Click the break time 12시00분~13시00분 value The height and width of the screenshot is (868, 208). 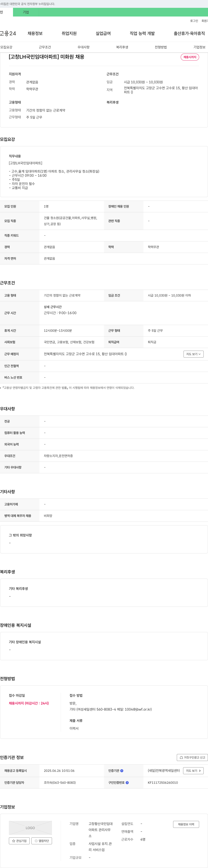pyautogui.click(x=58, y=331)
